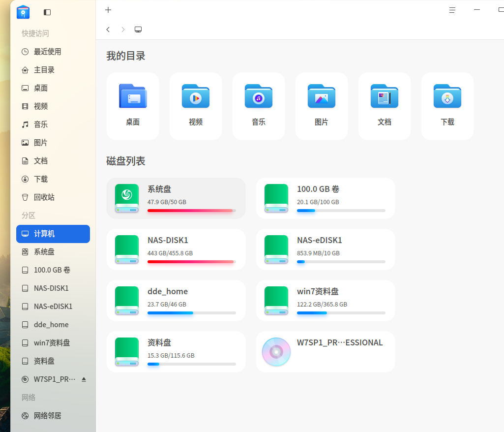Select 计算机 in the sidebar
504x432 pixels.
53,234
